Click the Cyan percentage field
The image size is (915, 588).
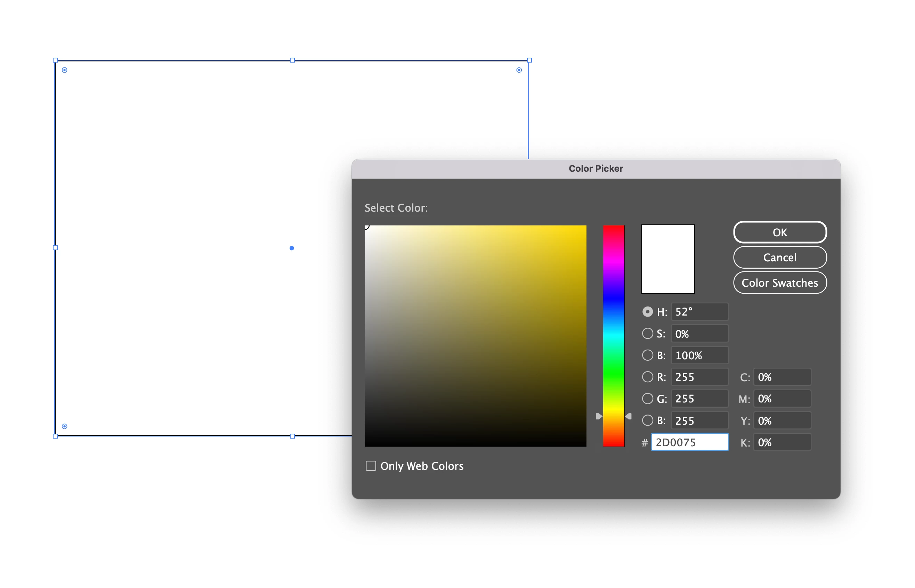[782, 377]
